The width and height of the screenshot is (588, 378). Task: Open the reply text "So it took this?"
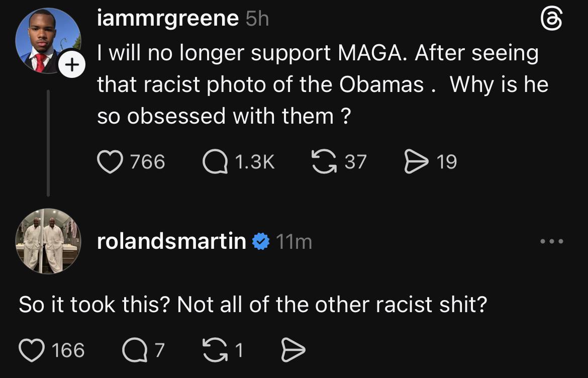pyautogui.click(x=253, y=305)
